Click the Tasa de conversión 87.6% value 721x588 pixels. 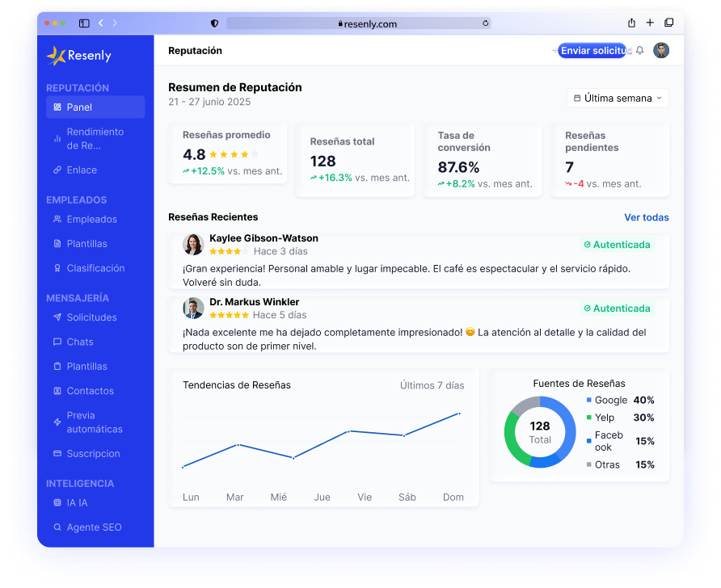(x=458, y=167)
